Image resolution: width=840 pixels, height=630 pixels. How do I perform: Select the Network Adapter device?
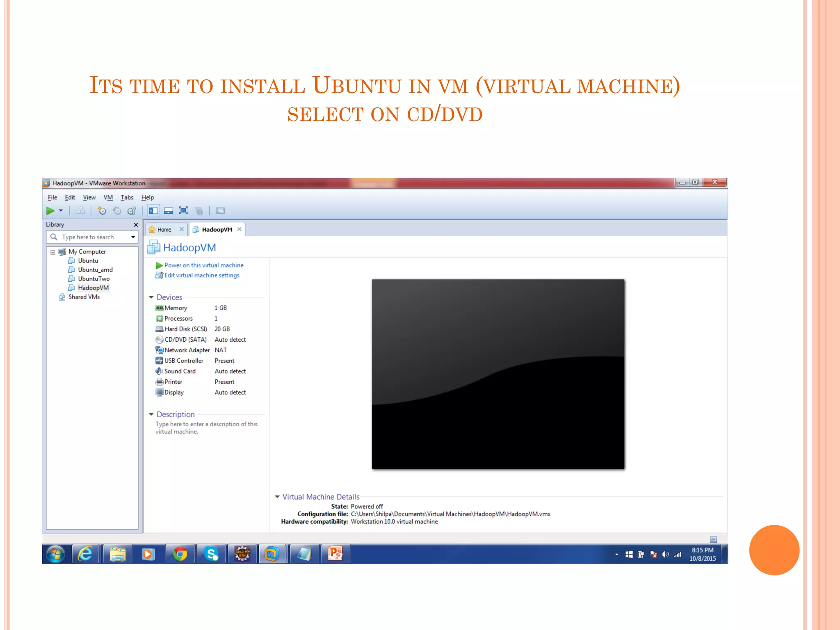[x=191, y=350]
